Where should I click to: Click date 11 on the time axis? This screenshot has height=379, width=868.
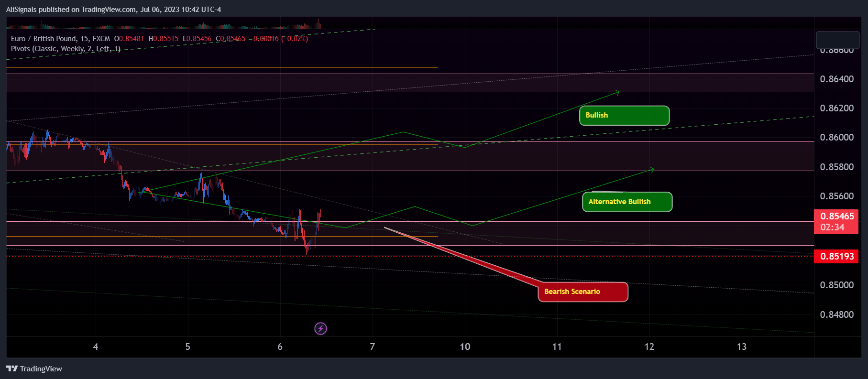(x=557, y=347)
